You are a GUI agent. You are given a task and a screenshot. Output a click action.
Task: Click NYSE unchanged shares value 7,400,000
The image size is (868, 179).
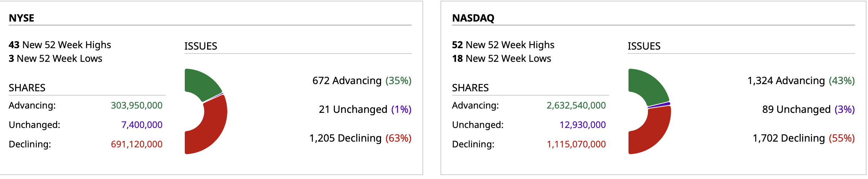point(142,125)
